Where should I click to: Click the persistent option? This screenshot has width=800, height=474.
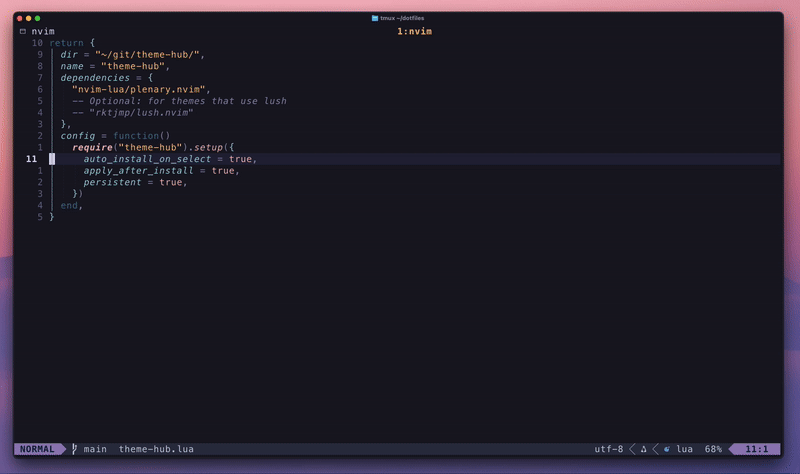click(x=112, y=182)
